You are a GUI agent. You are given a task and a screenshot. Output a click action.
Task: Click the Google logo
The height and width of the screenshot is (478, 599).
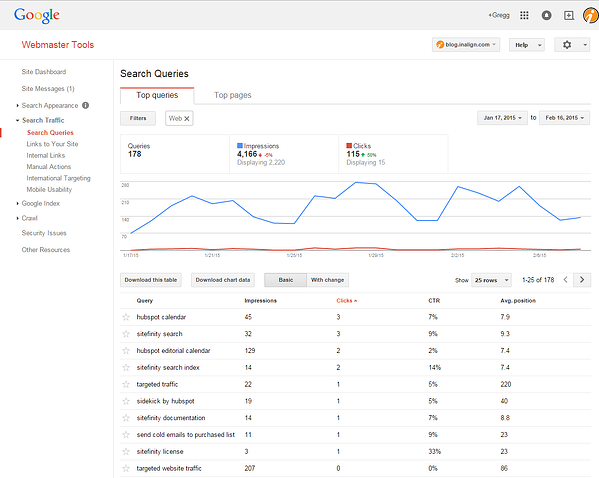(x=37, y=16)
